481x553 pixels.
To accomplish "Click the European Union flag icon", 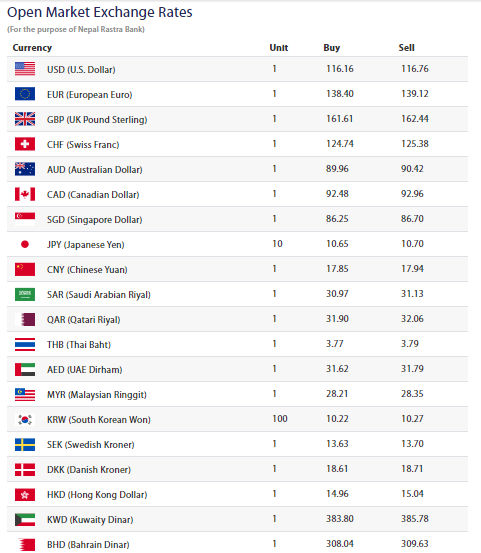I will [x=25, y=94].
